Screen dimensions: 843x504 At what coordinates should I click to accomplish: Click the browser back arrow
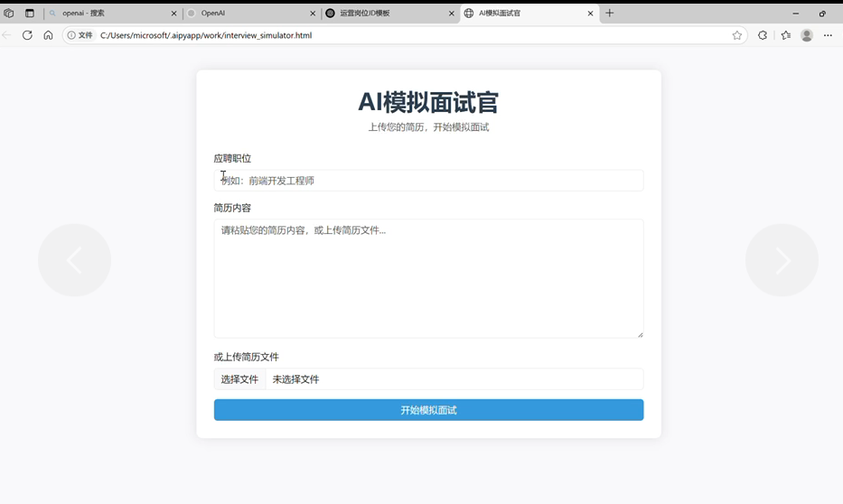(x=6, y=35)
